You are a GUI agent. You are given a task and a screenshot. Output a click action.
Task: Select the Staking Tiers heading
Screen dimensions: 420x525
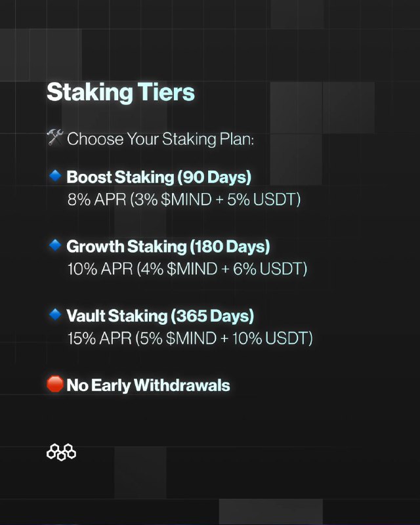(x=121, y=92)
